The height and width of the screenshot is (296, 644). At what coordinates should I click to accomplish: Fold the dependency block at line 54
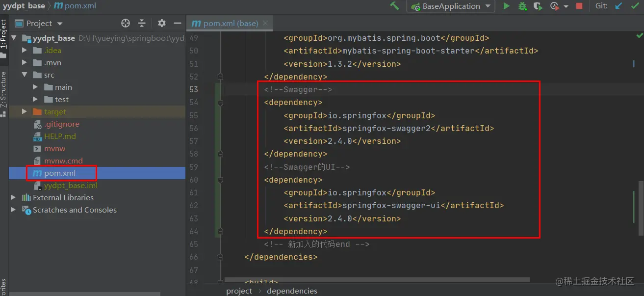point(221,103)
